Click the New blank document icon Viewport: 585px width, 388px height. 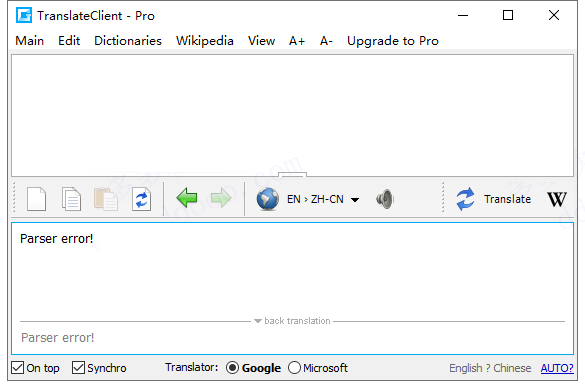coord(37,199)
